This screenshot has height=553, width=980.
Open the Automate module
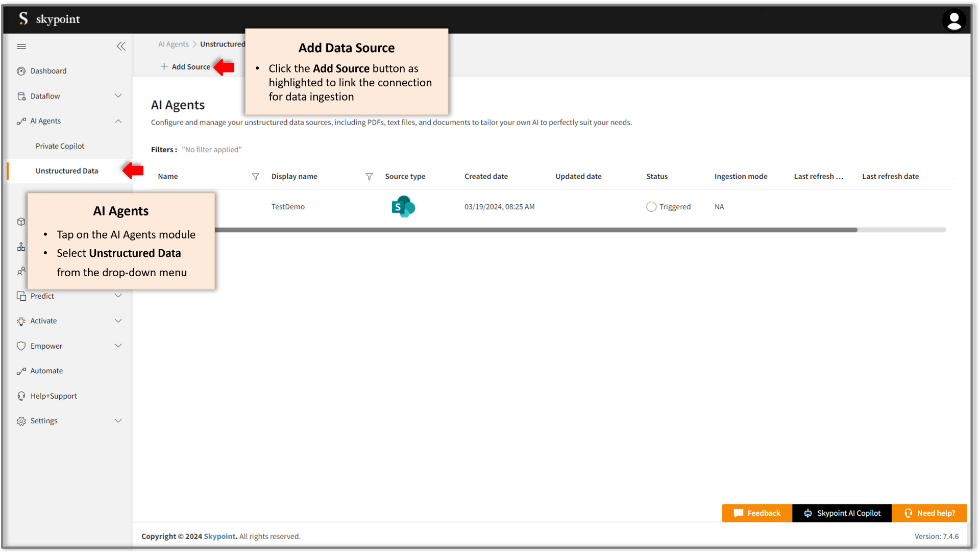tap(46, 371)
